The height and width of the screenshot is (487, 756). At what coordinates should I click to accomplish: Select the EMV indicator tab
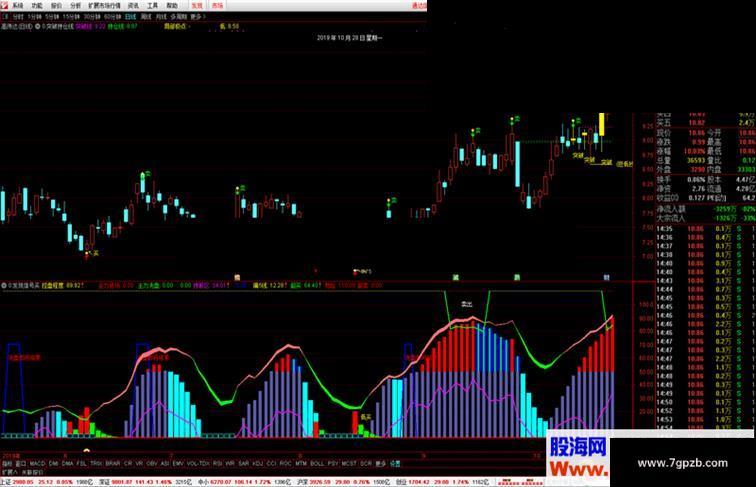tap(178, 463)
